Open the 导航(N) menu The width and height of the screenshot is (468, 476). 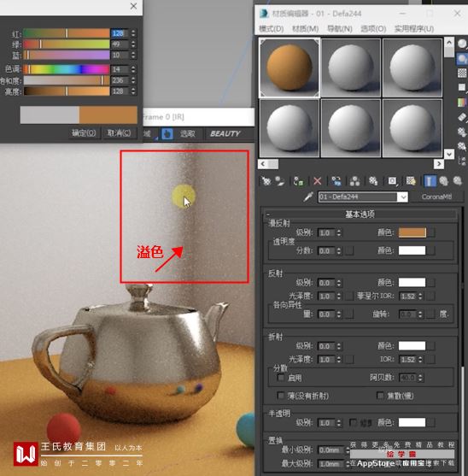coord(340,29)
